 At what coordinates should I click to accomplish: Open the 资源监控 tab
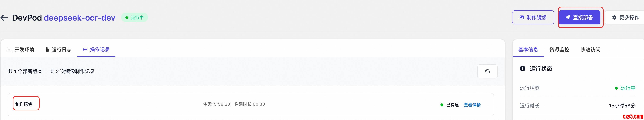point(559,50)
